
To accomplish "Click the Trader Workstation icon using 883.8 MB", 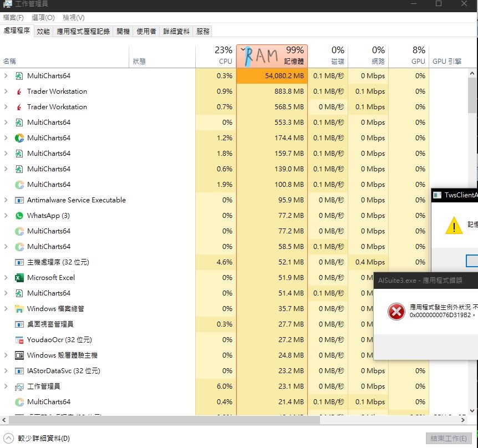I will [19, 91].
